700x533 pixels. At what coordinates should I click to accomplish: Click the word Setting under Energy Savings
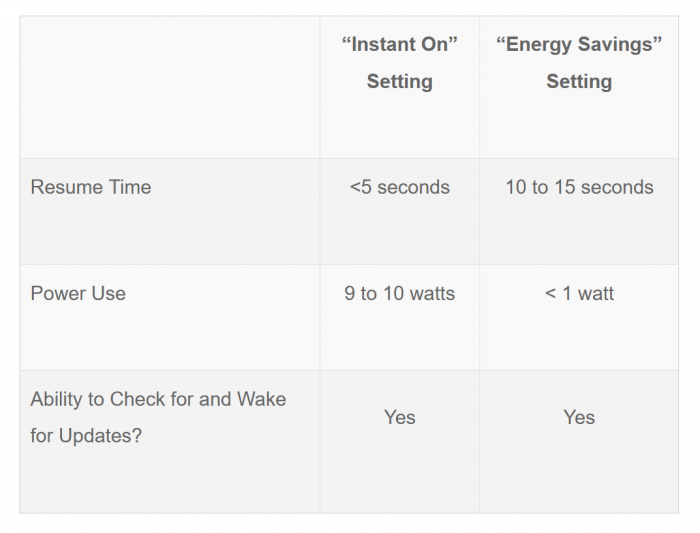[579, 82]
